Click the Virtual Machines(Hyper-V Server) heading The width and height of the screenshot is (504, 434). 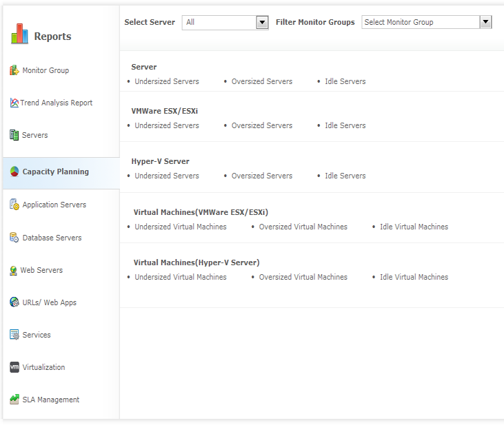click(196, 262)
